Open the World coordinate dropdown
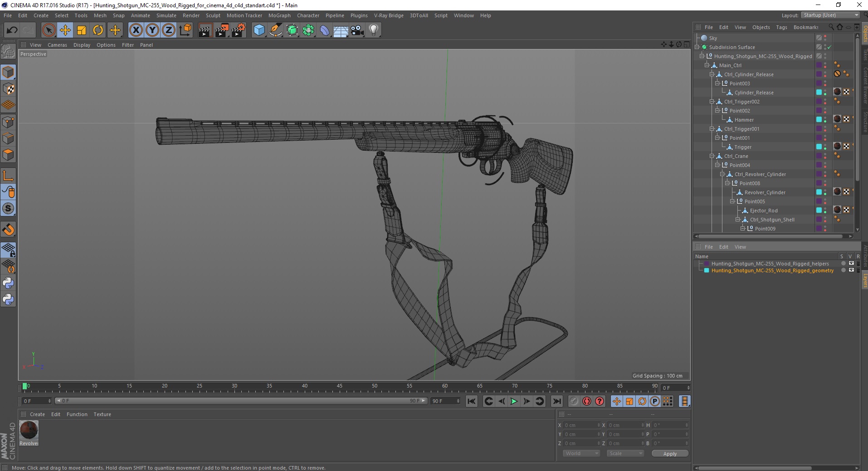Viewport: 868px width, 471px height. click(x=581, y=453)
